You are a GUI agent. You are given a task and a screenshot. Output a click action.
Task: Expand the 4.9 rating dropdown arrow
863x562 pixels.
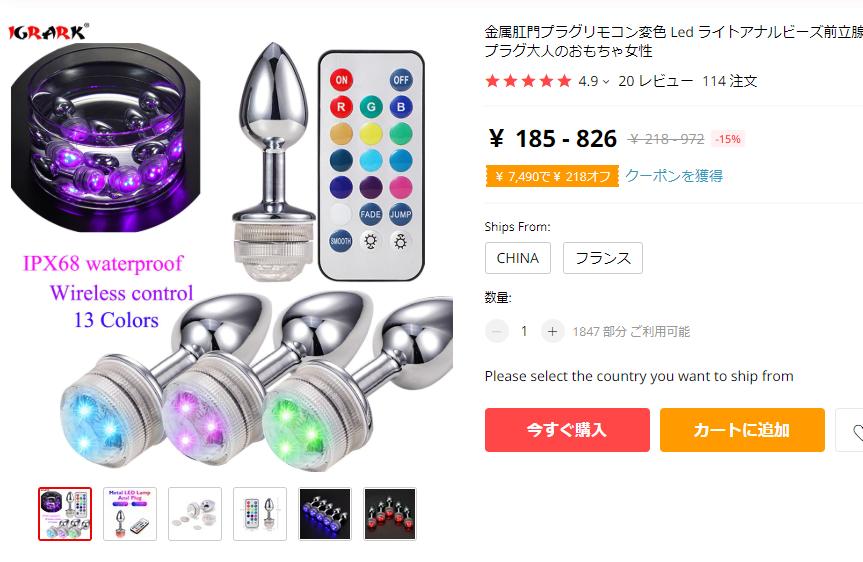[606, 81]
